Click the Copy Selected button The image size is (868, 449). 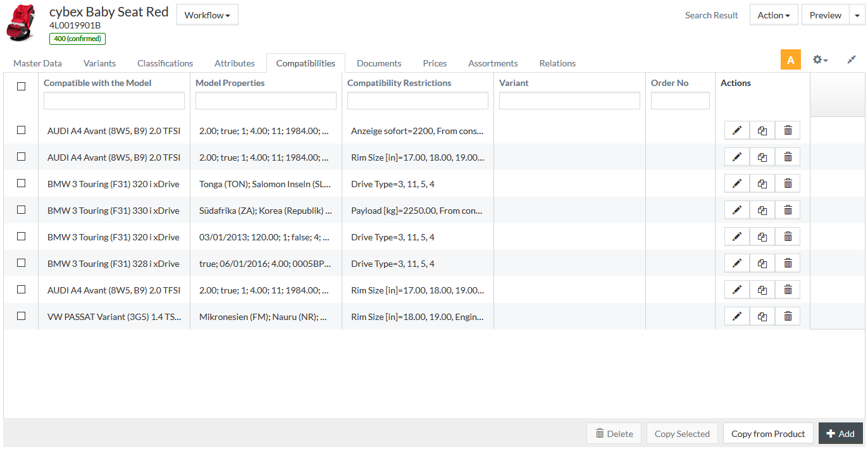682,434
